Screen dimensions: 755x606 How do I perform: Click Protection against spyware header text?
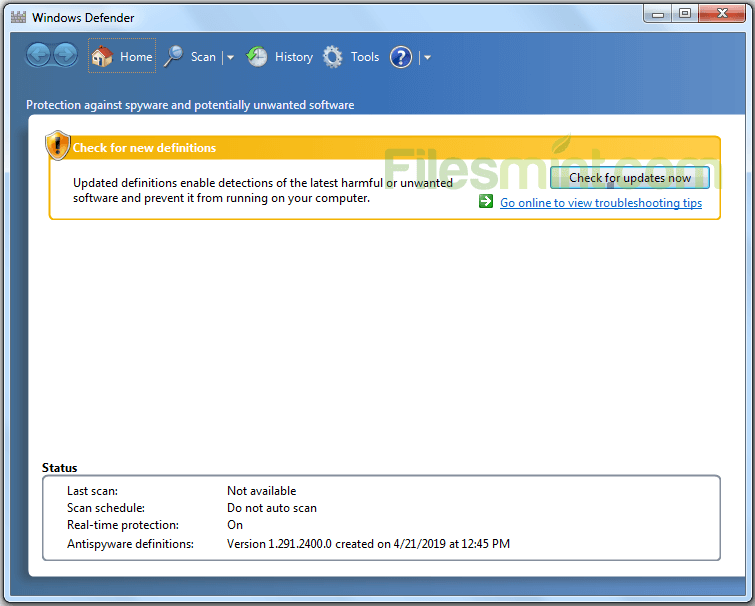pos(190,105)
